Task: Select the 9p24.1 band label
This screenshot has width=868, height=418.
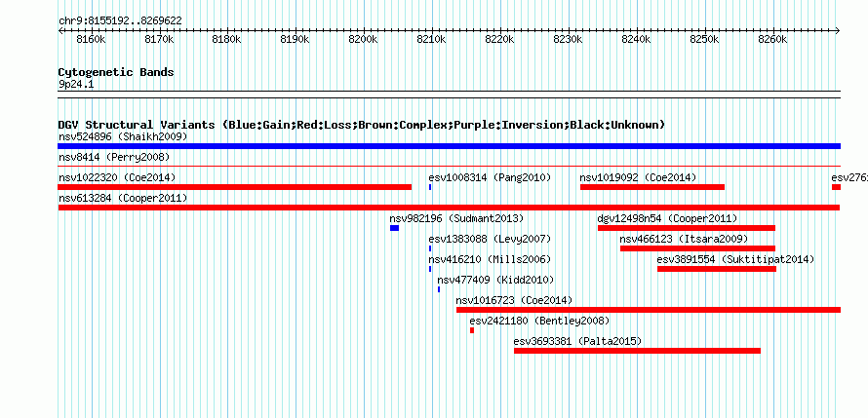Action: click(x=76, y=84)
